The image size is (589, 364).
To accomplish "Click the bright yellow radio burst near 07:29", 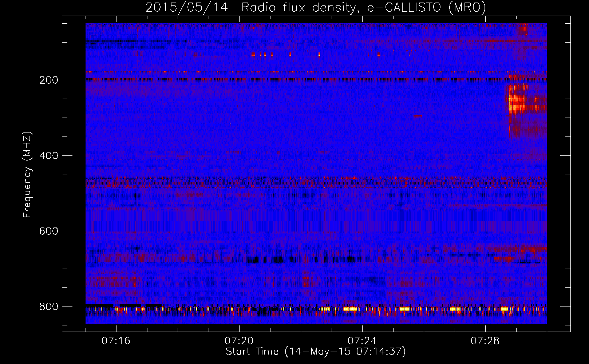I will 518,99.
